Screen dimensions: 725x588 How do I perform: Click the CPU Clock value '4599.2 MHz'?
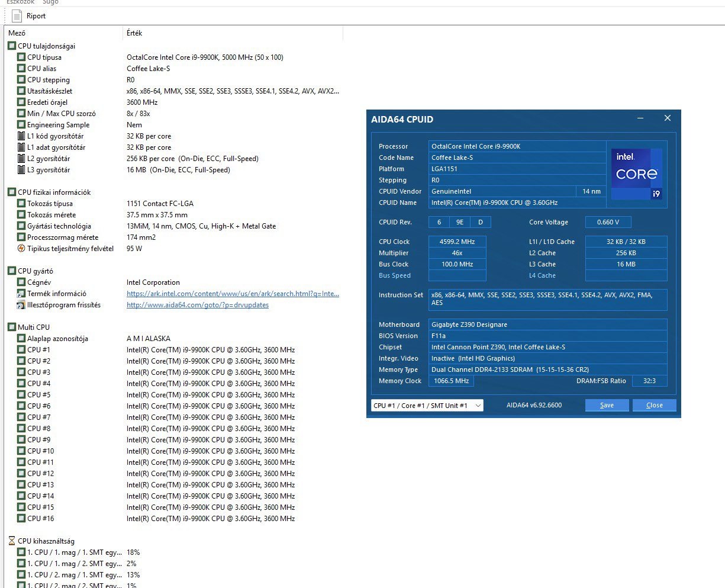(457, 242)
